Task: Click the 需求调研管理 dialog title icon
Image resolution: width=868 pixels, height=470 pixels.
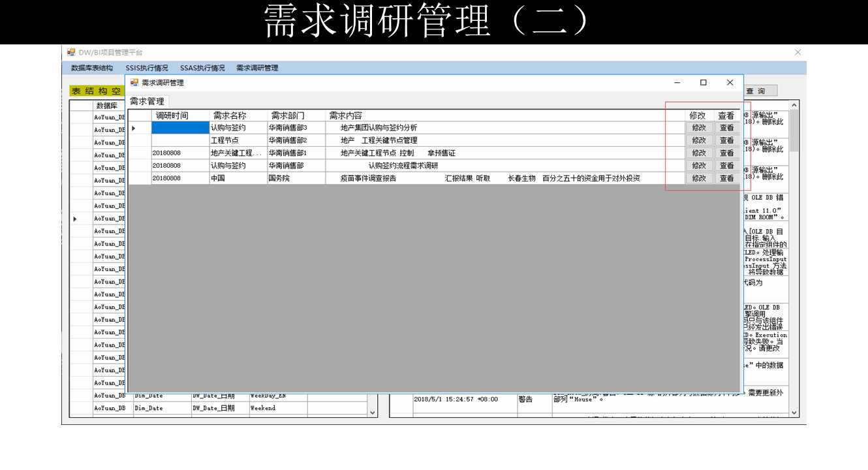Action: click(135, 82)
